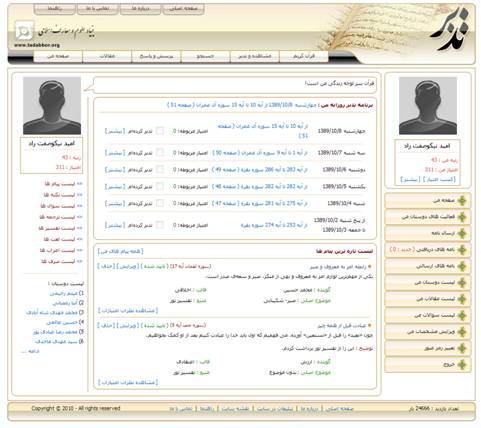481x428 pixels.
Task: Click the green icon beside تغییر رمز عبور
Action: (x=462, y=348)
